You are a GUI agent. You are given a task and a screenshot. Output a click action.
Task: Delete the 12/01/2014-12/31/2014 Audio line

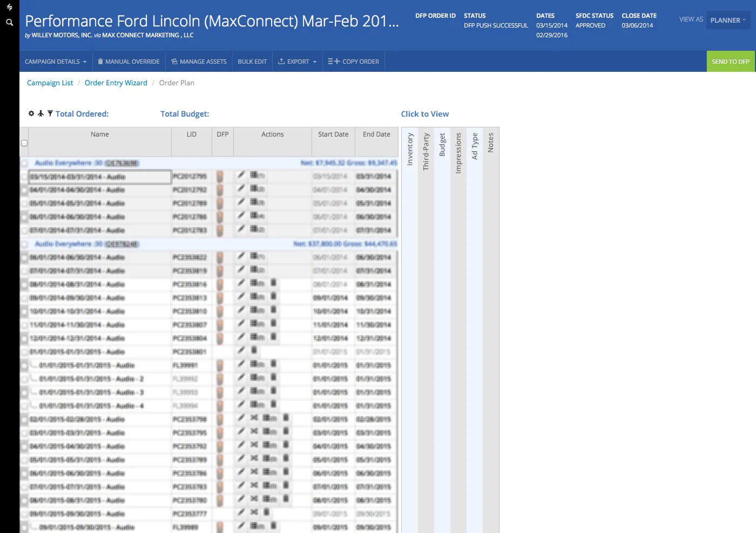click(273, 336)
